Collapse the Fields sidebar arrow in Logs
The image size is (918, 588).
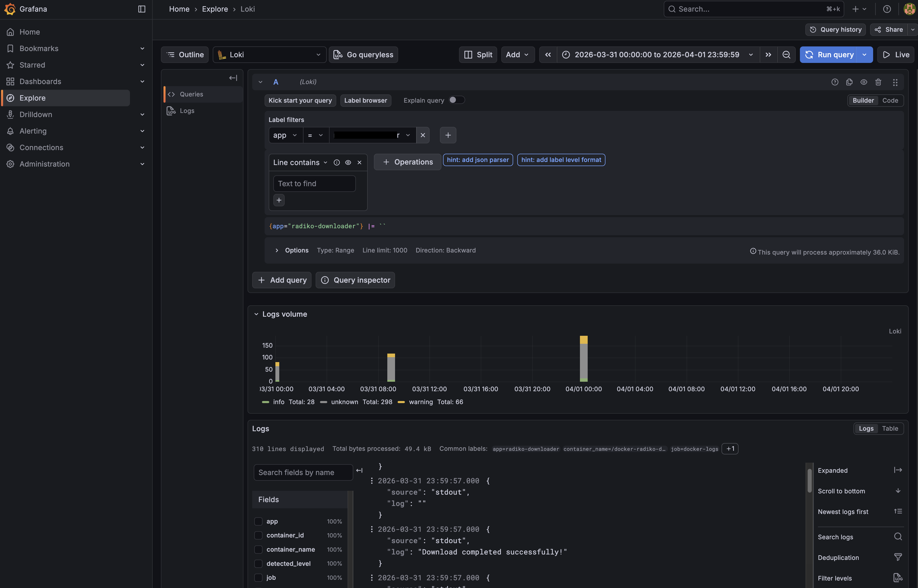pos(359,470)
